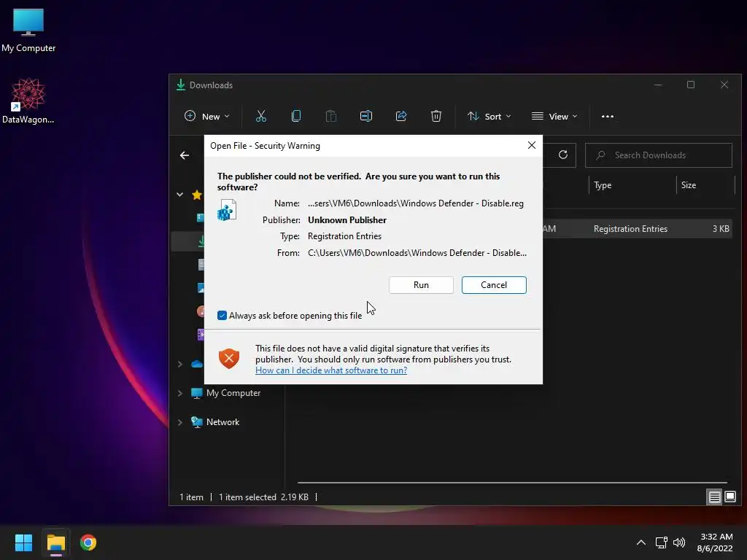Image resolution: width=747 pixels, height=560 pixels.
Task: Open the New dropdown in Downloads window
Action: (x=206, y=116)
